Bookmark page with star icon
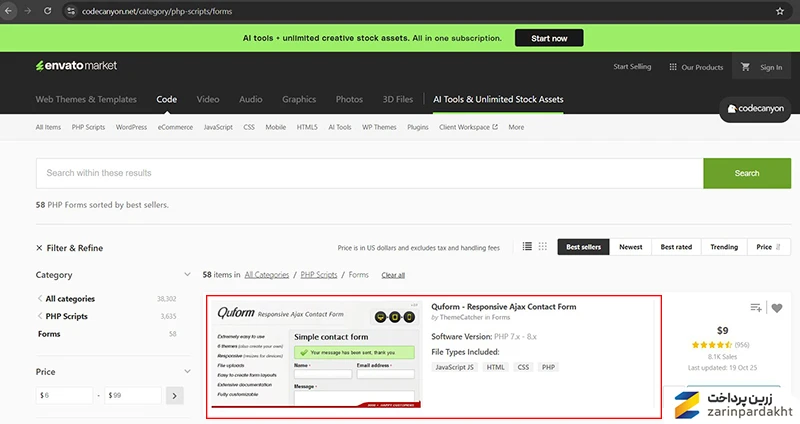Screen dimensions: 800x424 (780, 11)
